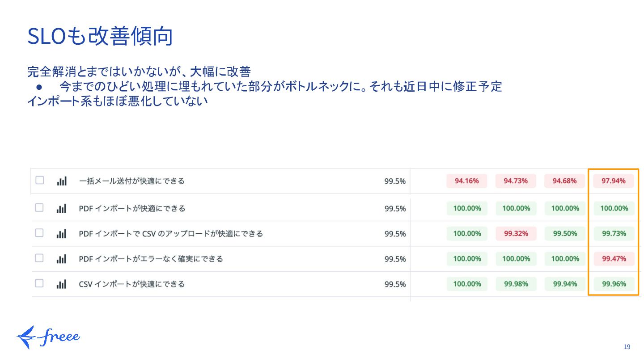Viewport: 644px width, 362px height.
Task: Click the SLOも改善傾向 slide title
Action: (100, 37)
